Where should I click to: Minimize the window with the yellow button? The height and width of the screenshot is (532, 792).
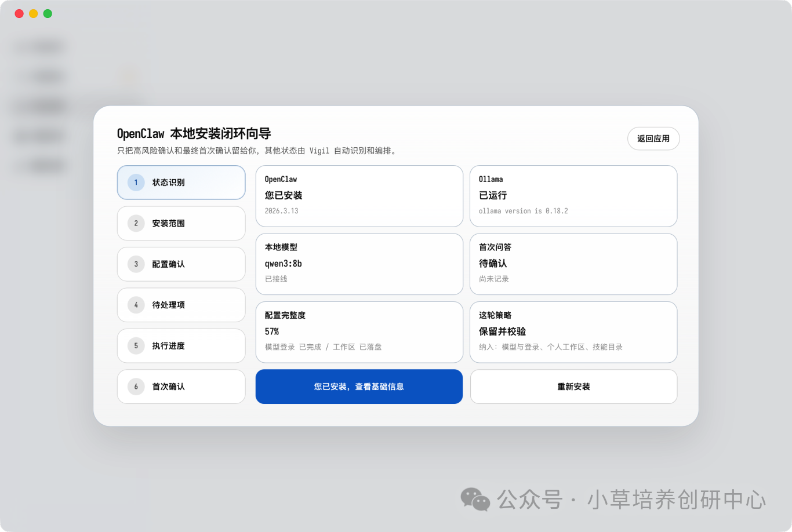point(34,13)
